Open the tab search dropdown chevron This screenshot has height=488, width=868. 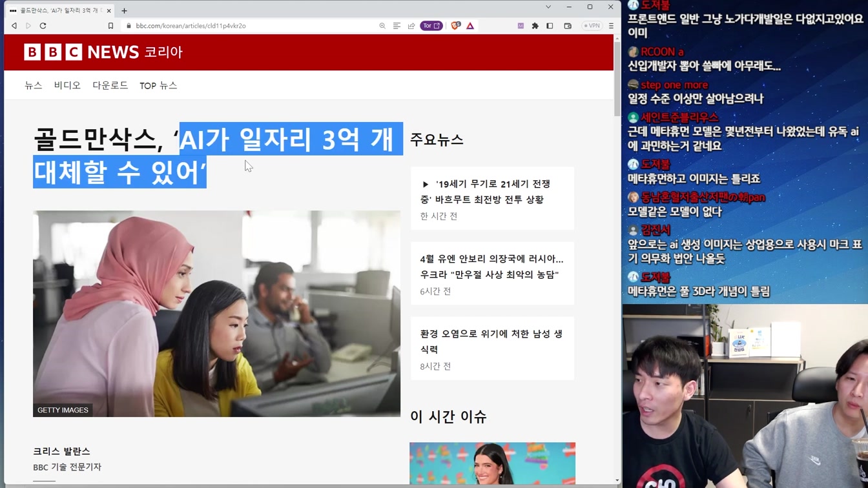point(548,7)
